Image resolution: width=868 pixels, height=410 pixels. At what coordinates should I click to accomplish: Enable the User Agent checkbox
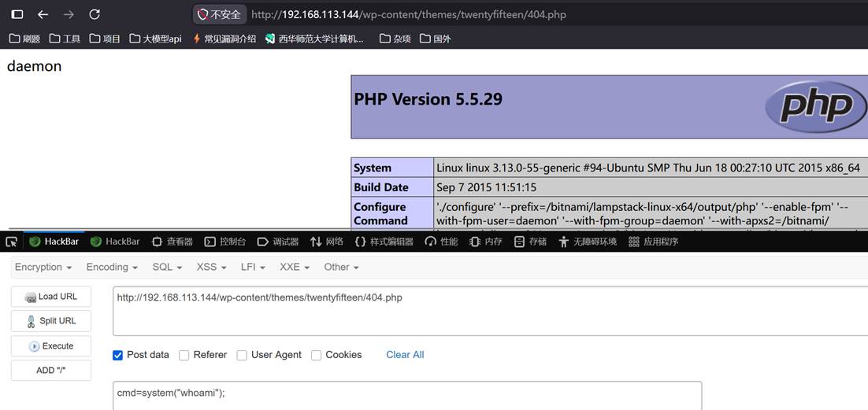(x=241, y=355)
